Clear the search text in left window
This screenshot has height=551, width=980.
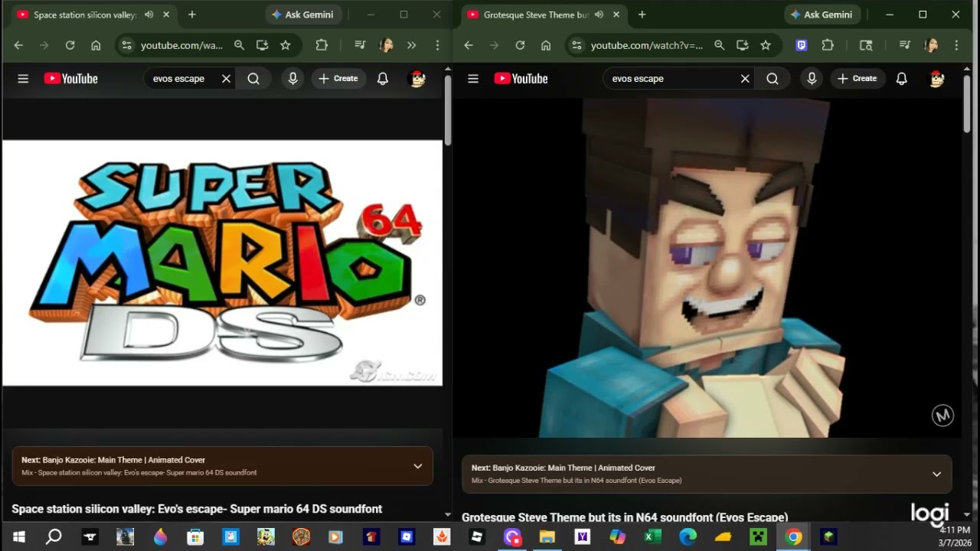[x=226, y=79]
